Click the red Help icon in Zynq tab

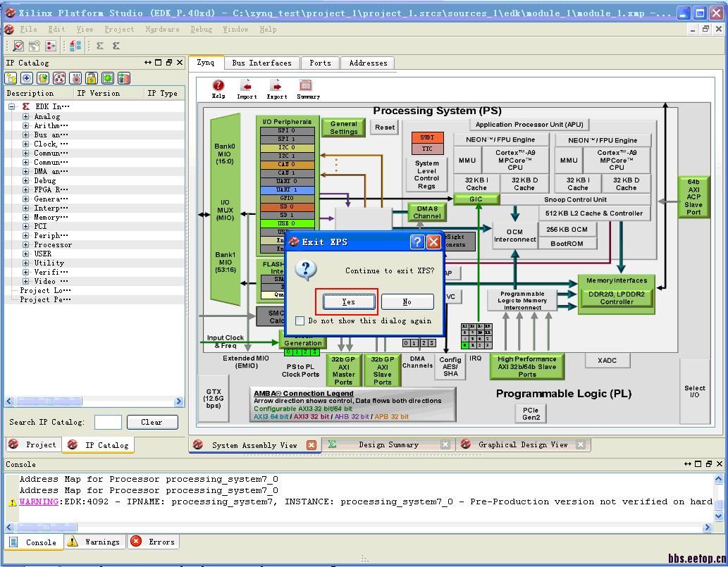coord(218,86)
